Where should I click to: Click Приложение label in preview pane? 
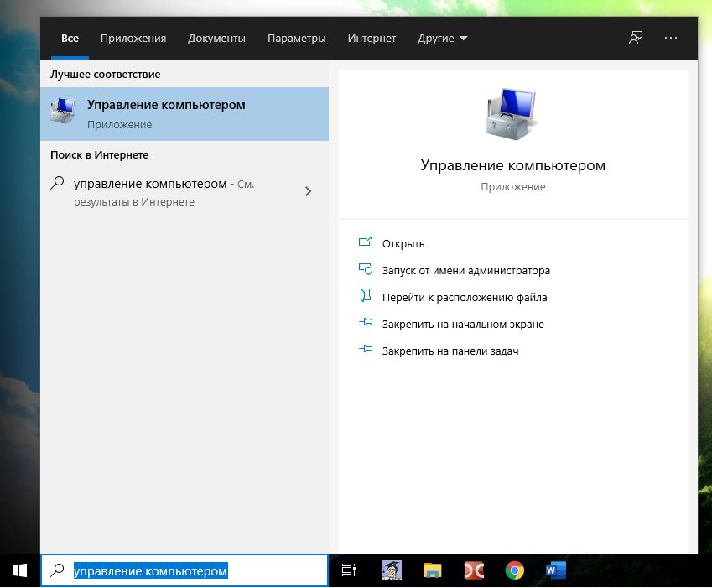[x=512, y=186]
